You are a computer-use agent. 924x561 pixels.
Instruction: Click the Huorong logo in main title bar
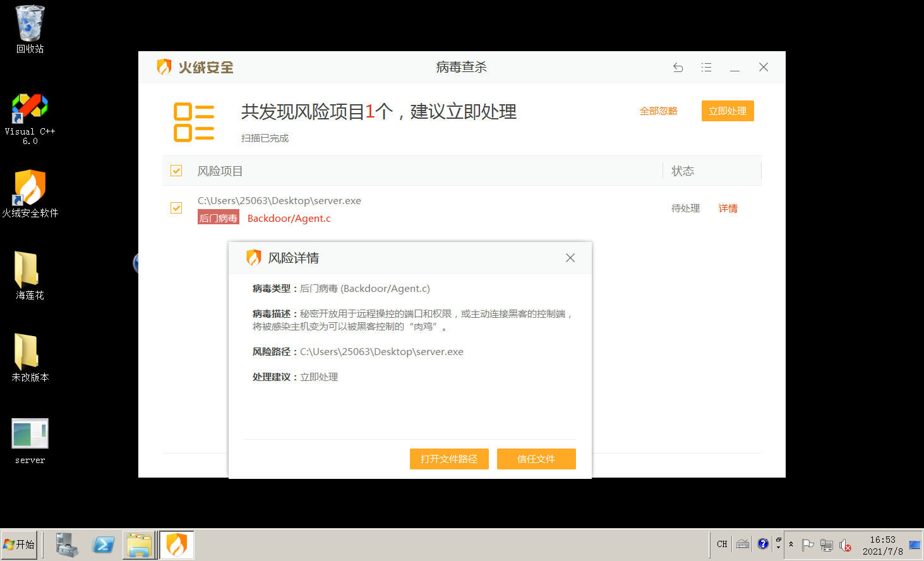(195, 67)
